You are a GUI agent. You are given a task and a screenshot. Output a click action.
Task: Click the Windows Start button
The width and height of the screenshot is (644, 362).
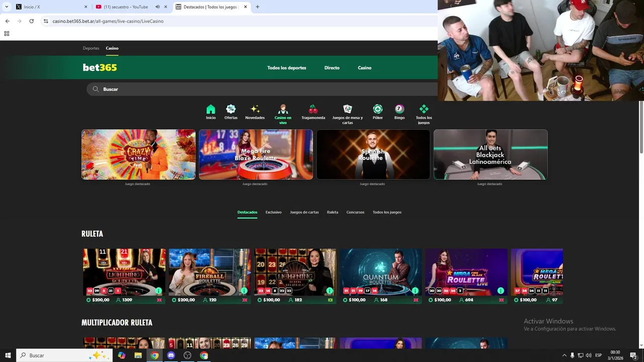pyautogui.click(x=8, y=355)
